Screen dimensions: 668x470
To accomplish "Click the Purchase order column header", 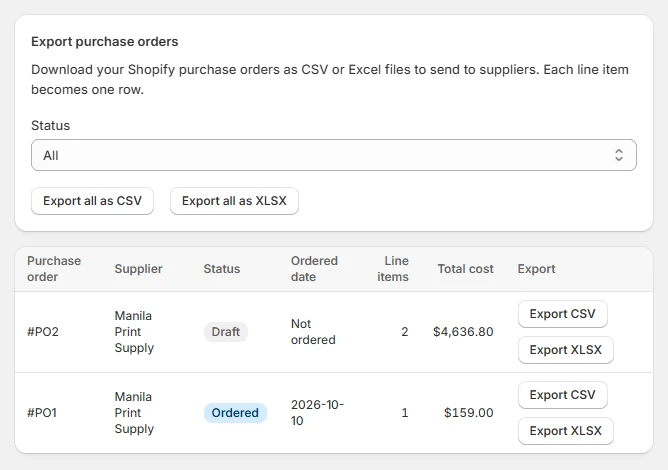I will [54, 269].
